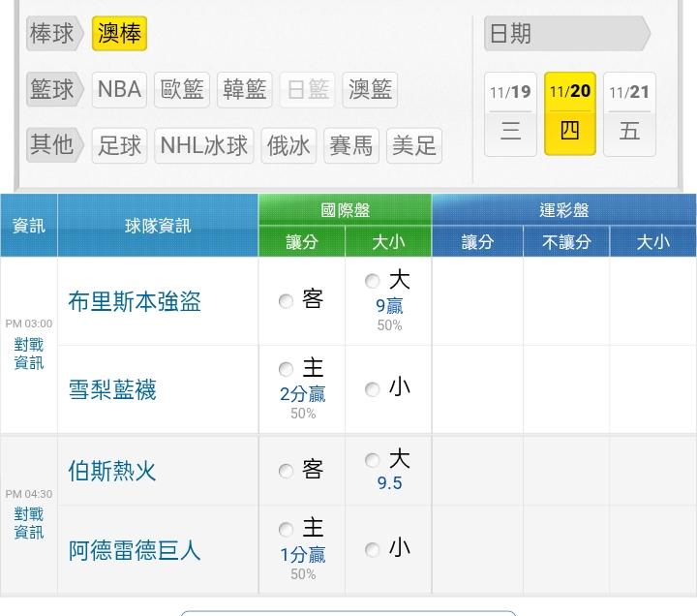Screen dimensions: 697x616
Task: Select 客 radio for 布里斯本強盜
Action: pyautogui.click(x=287, y=301)
